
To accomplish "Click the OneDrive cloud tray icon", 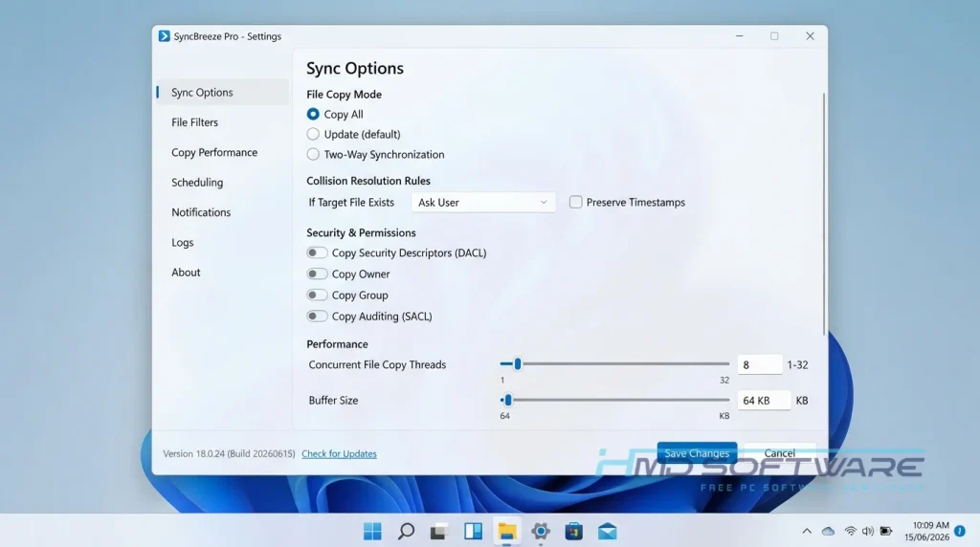I will pyautogui.click(x=828, y=532).
